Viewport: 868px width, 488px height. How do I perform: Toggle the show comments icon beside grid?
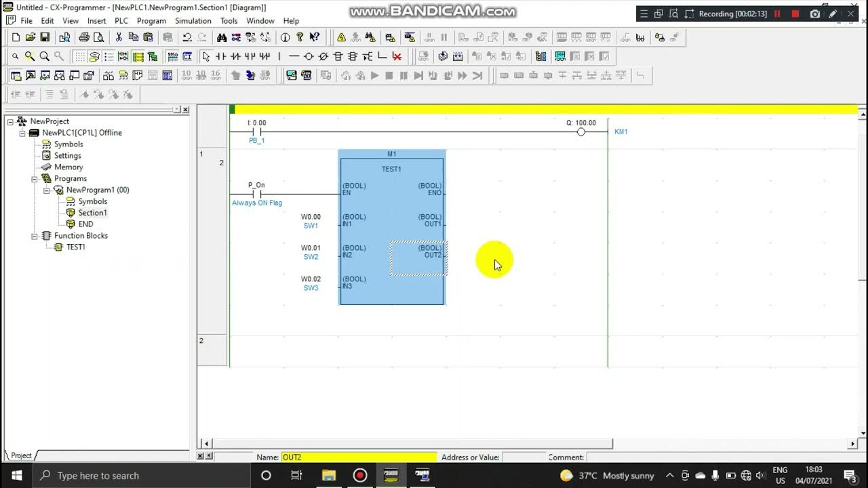pyautogui.click(x=94, y=56)
